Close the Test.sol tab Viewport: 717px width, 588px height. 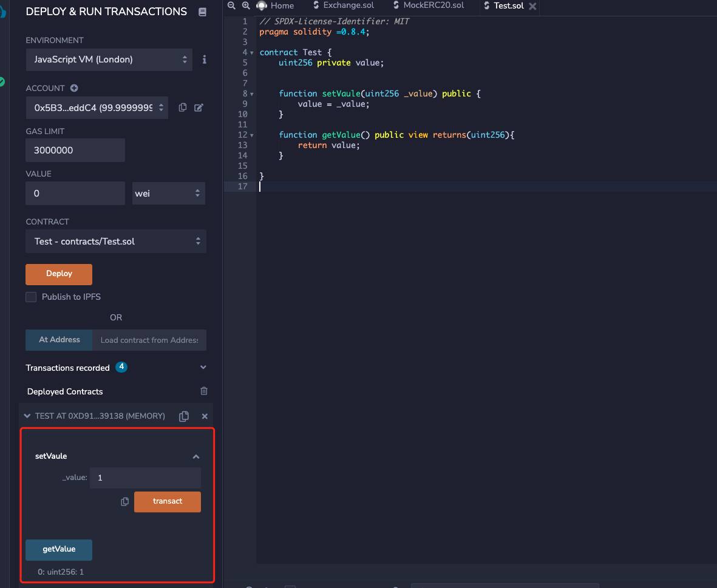[532, 7]
